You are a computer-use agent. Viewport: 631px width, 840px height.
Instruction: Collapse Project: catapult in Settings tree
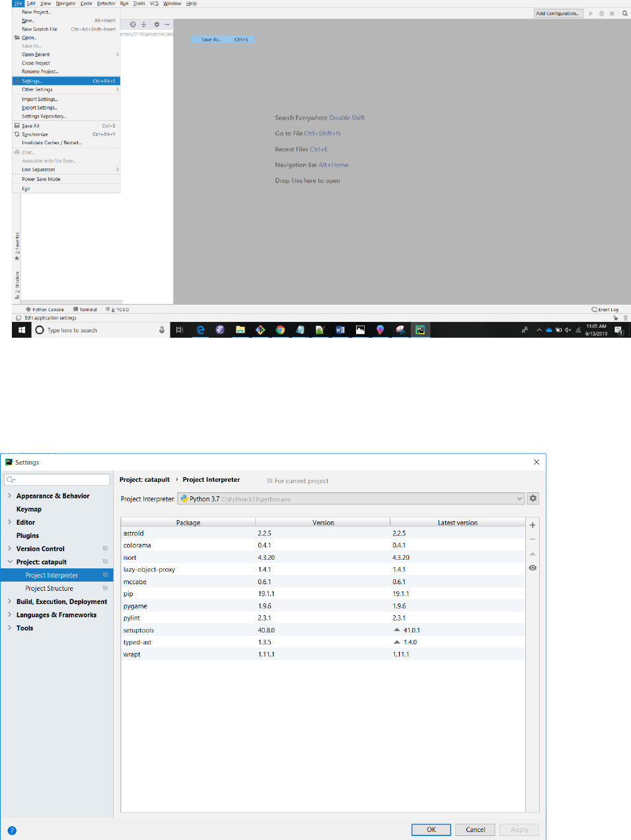(9, 562)
